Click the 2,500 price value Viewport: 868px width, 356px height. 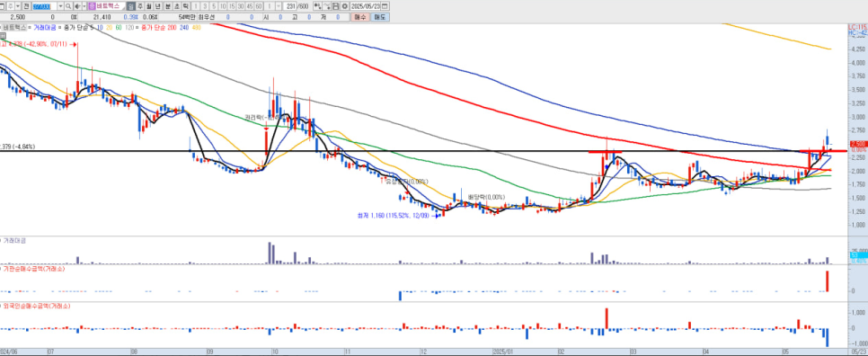[18, 17]
